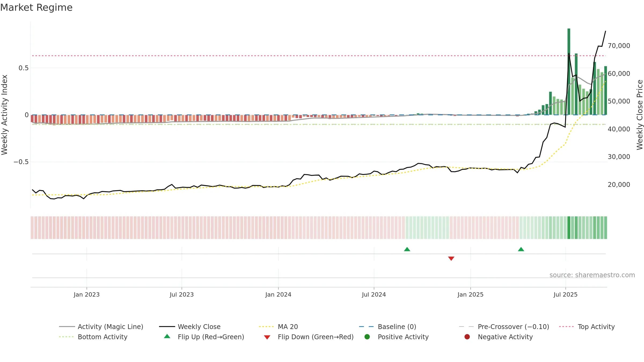
Task: Toggle Weekly Close legend entry
Action: pyautogui.click(x=190, y=327)
